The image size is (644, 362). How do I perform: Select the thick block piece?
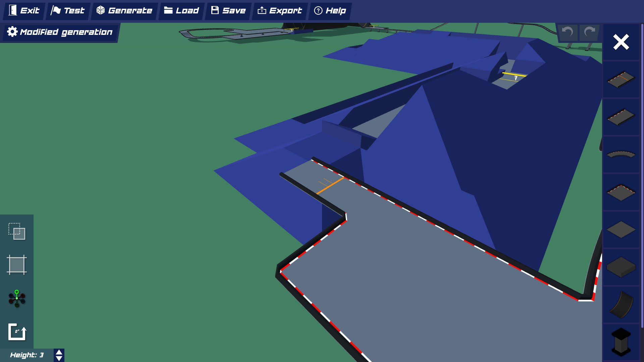click(x=621, y=267)
